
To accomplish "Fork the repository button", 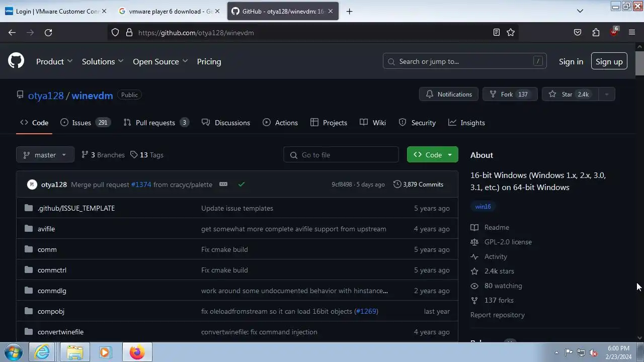I will [510, 94].
